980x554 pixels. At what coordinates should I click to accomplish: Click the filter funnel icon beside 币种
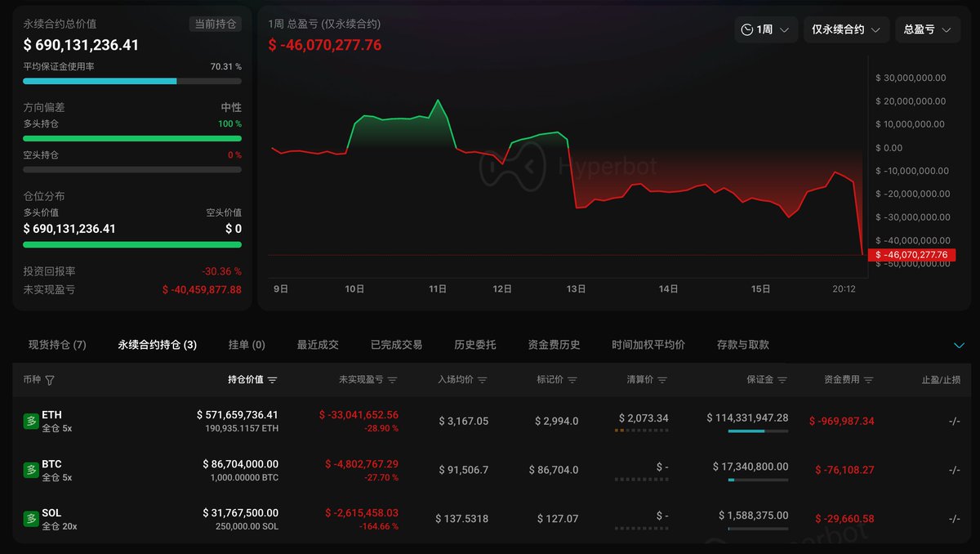[50, 380]
